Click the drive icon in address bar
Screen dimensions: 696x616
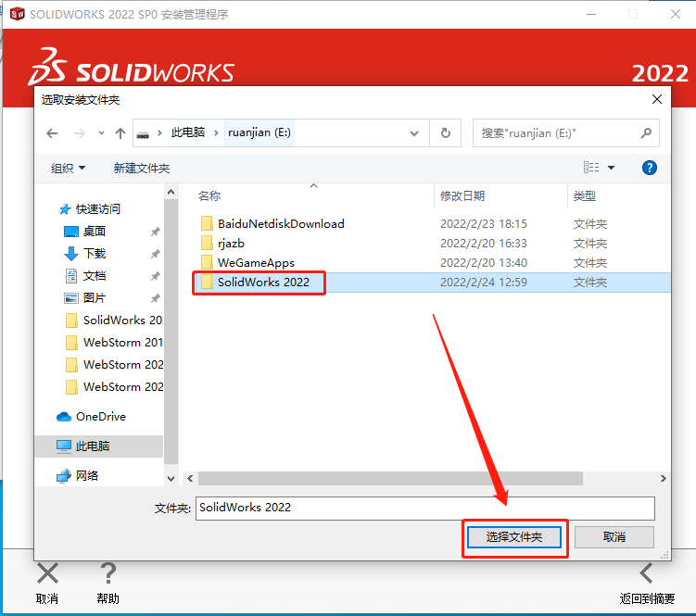click(143, 133)
